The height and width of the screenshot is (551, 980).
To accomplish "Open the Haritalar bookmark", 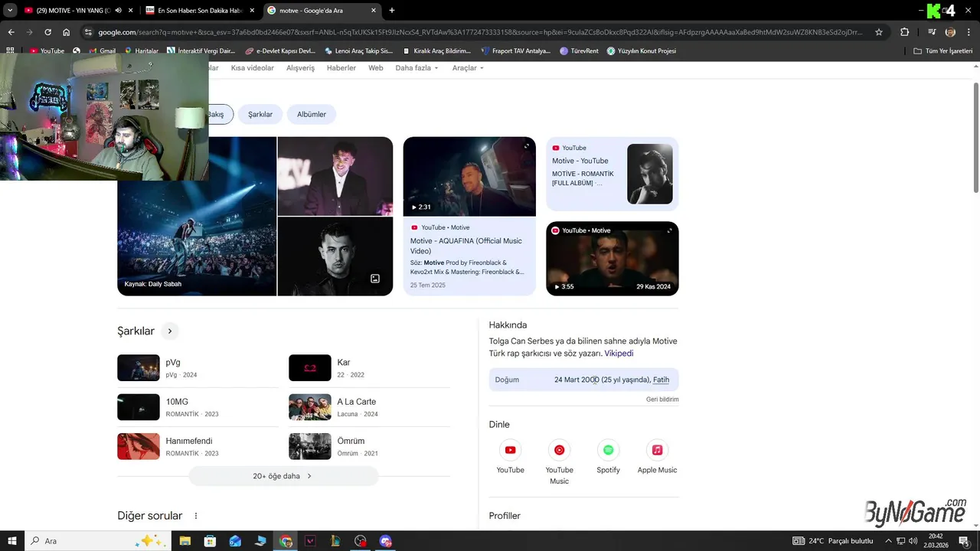I will pyautogui.click(x=140, y=51).
